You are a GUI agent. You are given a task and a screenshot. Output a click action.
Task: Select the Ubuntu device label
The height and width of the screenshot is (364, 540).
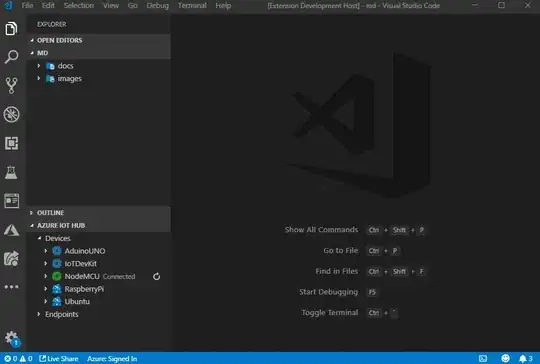click(x=77, y=302)
